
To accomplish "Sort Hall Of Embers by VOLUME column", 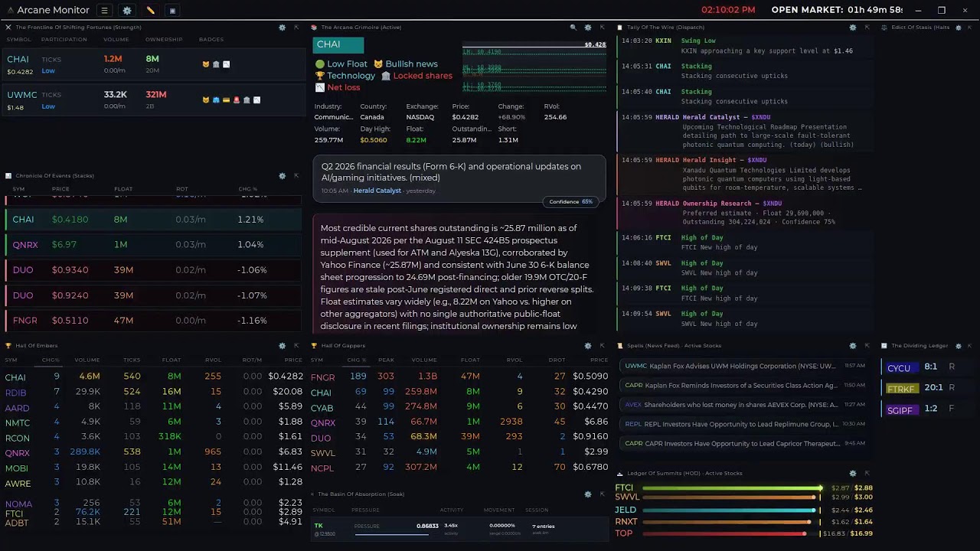I will tap(87, 360).
